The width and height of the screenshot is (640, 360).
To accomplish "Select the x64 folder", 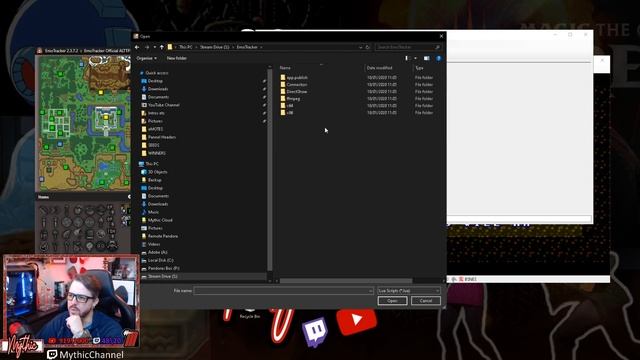I will pos(289,105).
